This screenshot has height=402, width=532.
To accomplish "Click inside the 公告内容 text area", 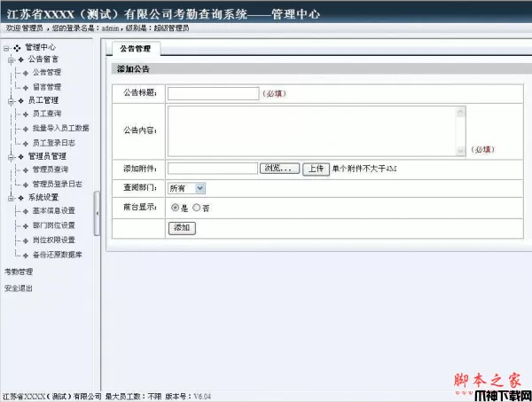I will point(317,131).
